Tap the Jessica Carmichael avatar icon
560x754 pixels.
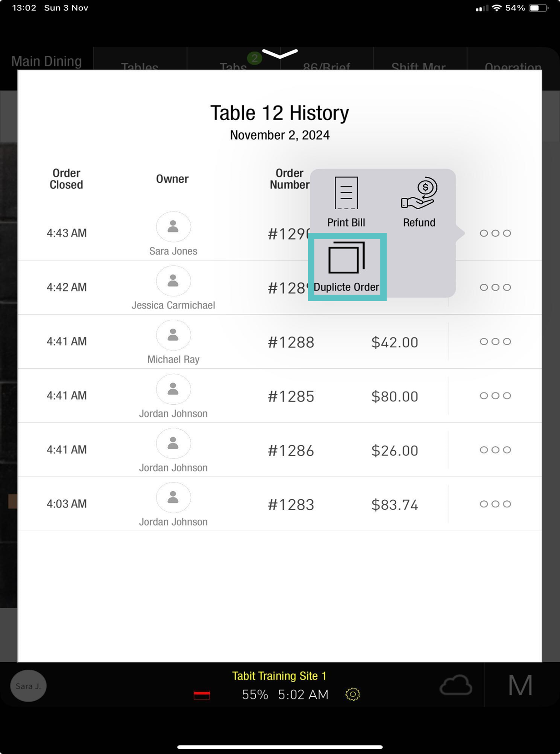173,281
